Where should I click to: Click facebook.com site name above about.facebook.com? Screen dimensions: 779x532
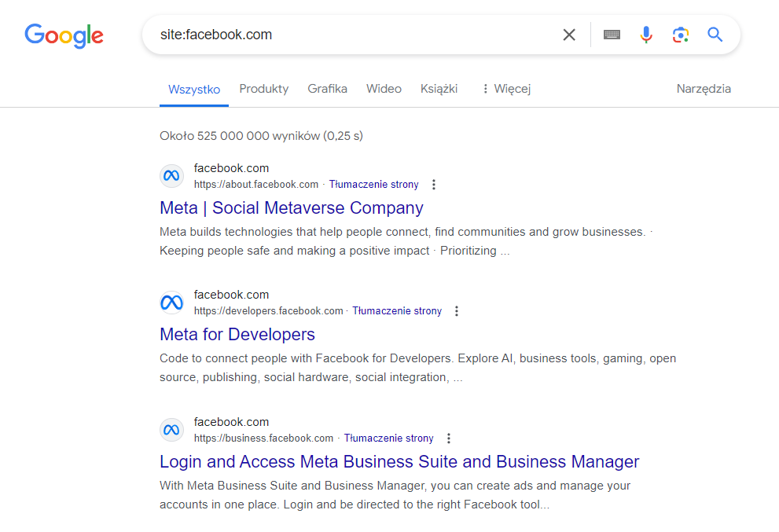pyautogui.click(x=232, y=168)
